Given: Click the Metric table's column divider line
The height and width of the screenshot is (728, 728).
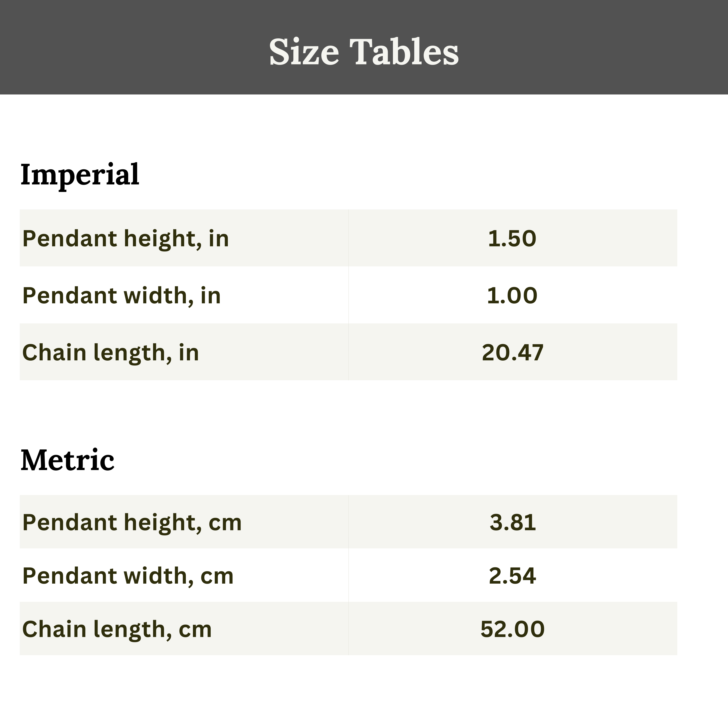Looking at the screenshot, I should coord(348,575).
